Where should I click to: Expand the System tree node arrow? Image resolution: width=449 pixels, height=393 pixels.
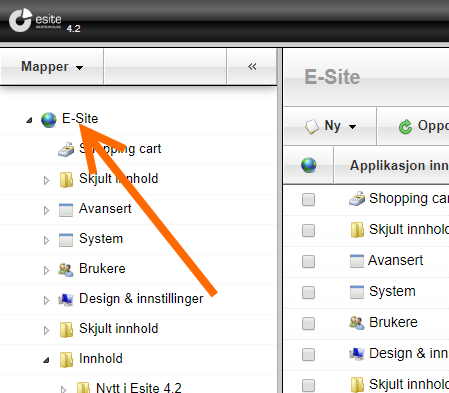click(46, 240)
